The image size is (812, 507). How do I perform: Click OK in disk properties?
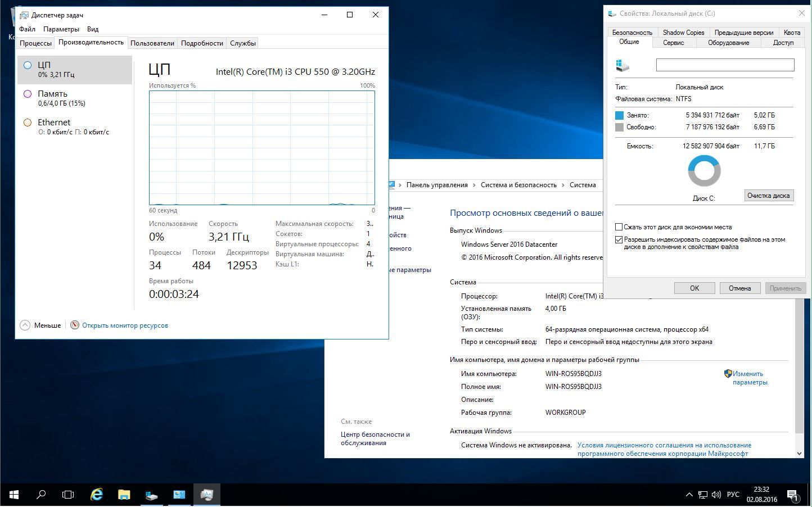(694, 288)
